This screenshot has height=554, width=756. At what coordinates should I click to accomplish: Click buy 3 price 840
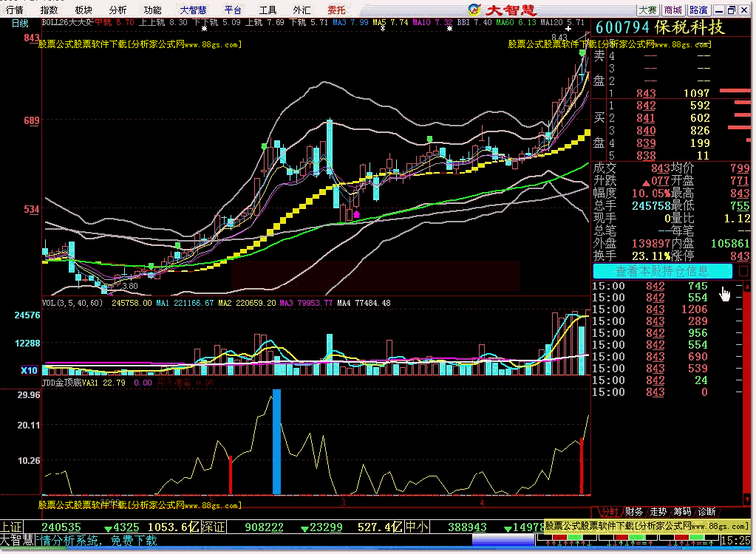click(x=646, y=131)
